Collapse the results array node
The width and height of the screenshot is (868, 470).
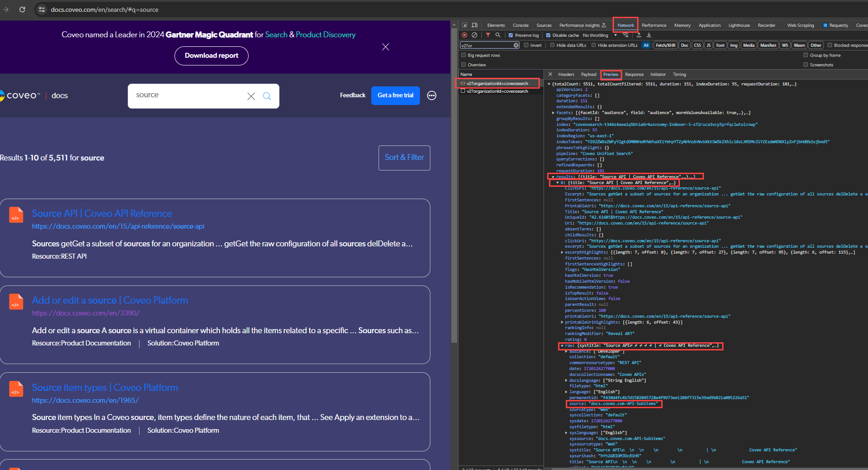553,177
